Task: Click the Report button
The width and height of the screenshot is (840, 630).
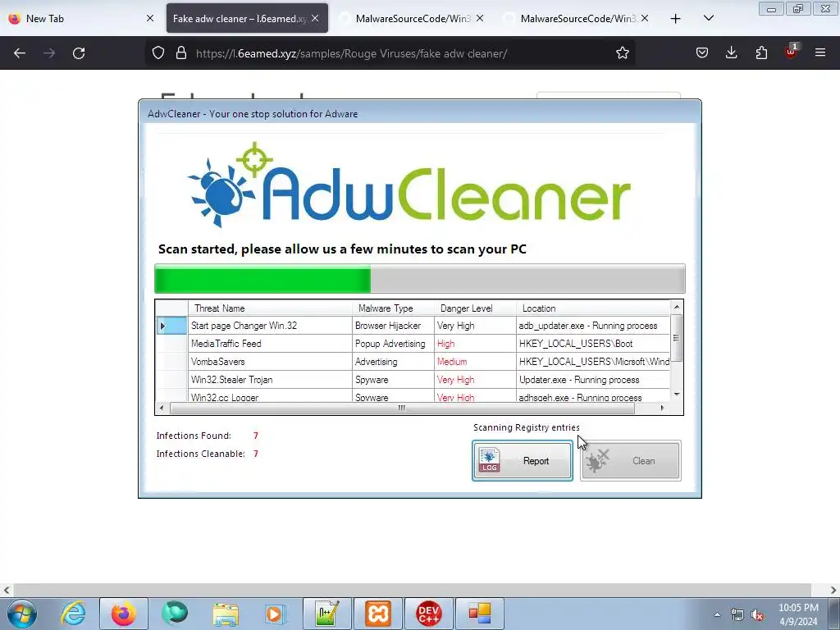Action: pos(523,461)
